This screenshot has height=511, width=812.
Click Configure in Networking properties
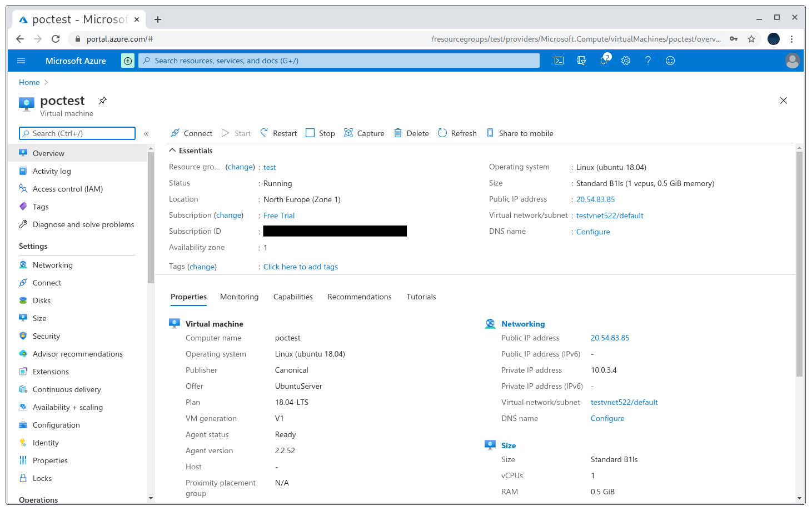pos(607,418)
